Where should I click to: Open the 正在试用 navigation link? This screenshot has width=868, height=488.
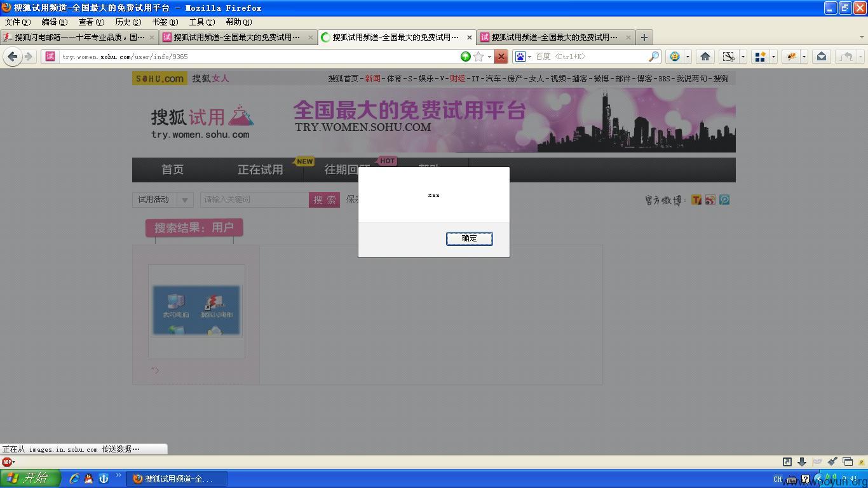point(260,170)
